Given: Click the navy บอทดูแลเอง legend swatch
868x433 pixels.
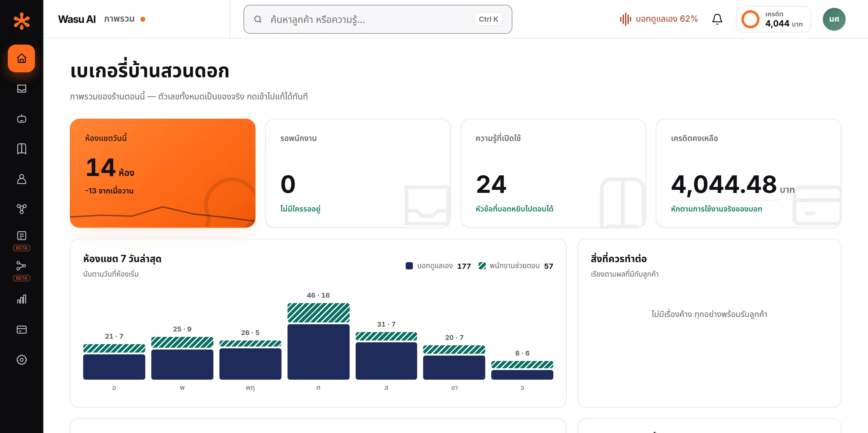Looking at the screenshot, I should coord(409,265).
